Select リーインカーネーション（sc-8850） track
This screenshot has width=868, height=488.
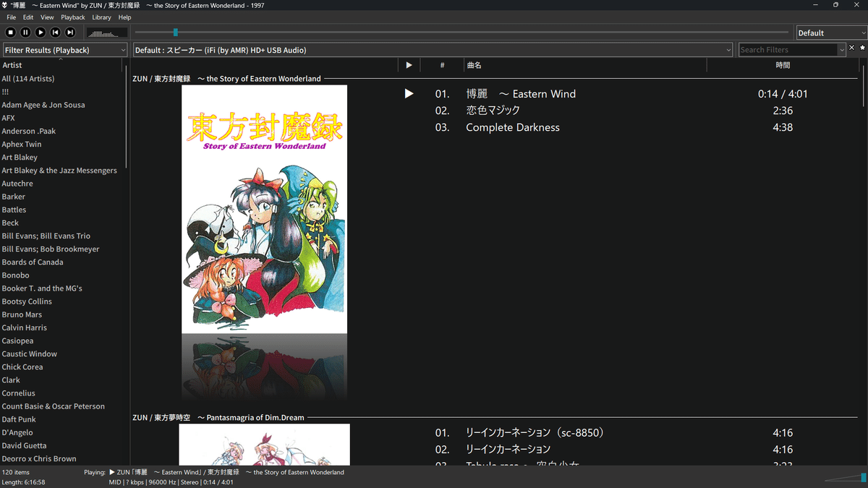pos(535,433)
